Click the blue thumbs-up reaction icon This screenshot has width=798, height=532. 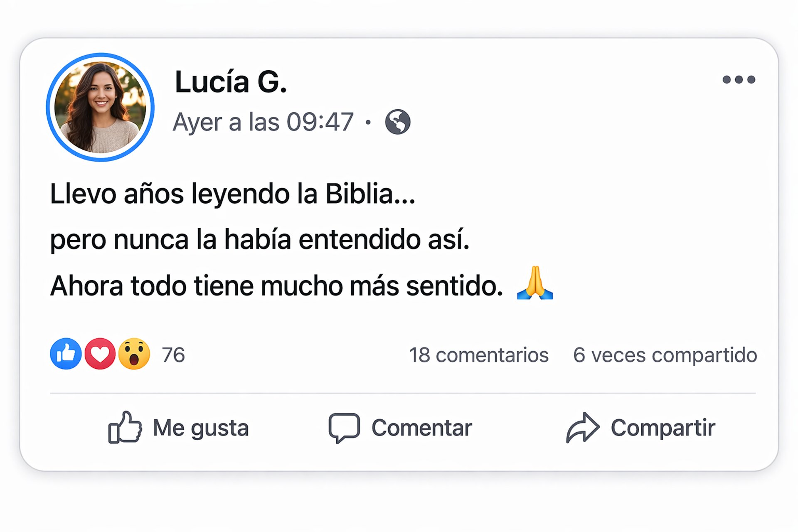point(66,354)
